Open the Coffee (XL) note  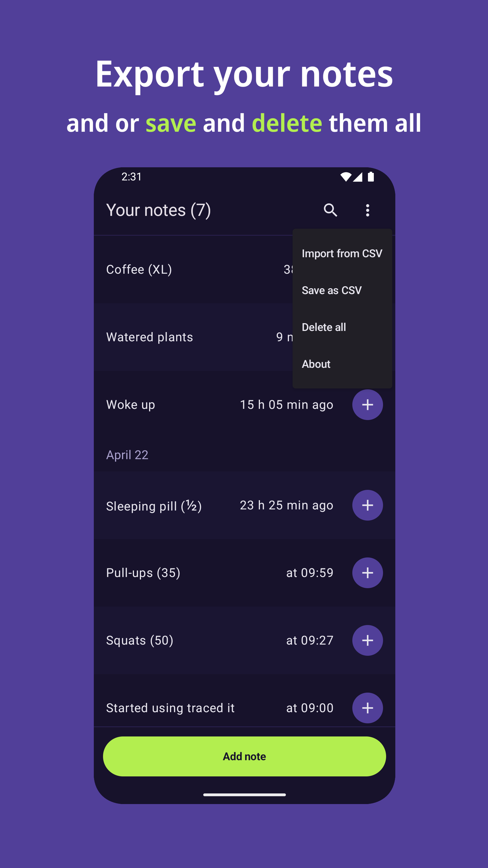point(139,270)
